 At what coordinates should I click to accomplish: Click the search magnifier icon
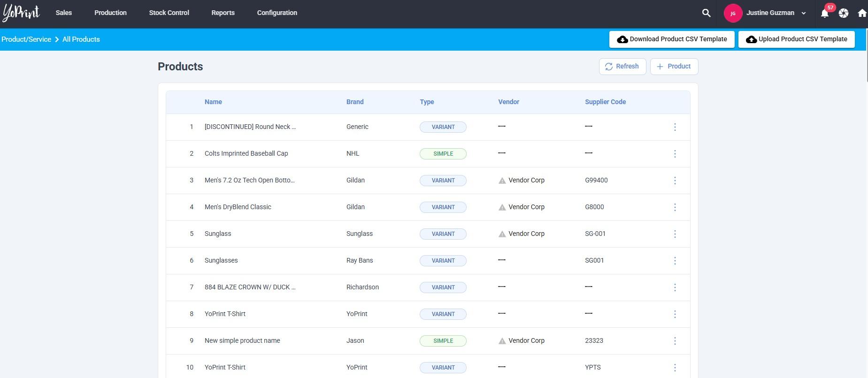click(706, 13)
